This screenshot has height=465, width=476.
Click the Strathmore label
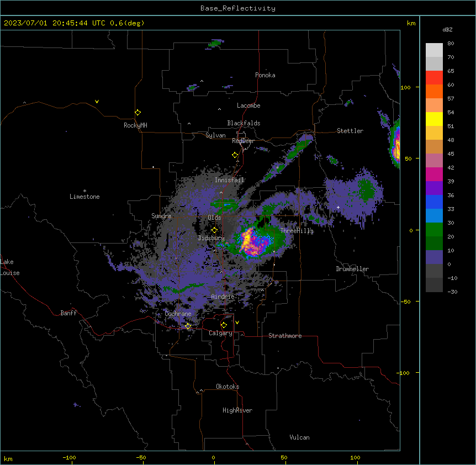(285, 336)
